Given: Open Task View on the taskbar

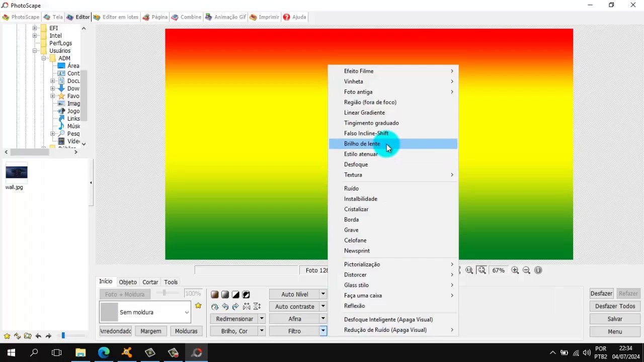Looking at the screenshot, I should (x=57, y=353).
